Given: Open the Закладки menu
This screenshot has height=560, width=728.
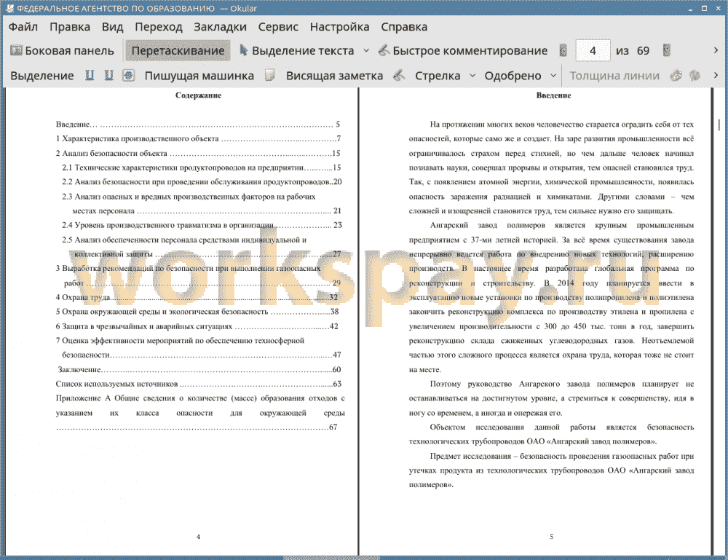Looking at the screenshot, I should [x=220, y=27].
